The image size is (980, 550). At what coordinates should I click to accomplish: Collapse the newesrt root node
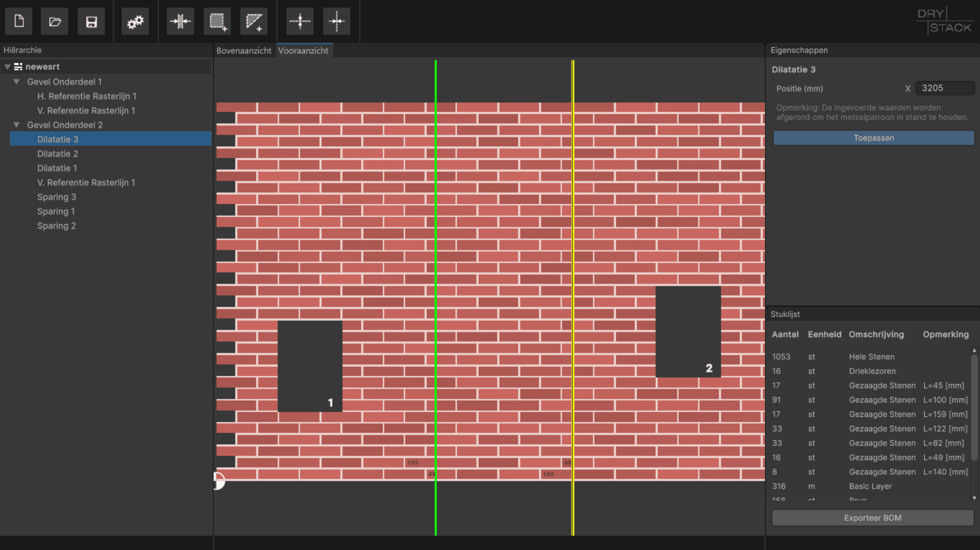pyautogui.click(x=7, y=66)
